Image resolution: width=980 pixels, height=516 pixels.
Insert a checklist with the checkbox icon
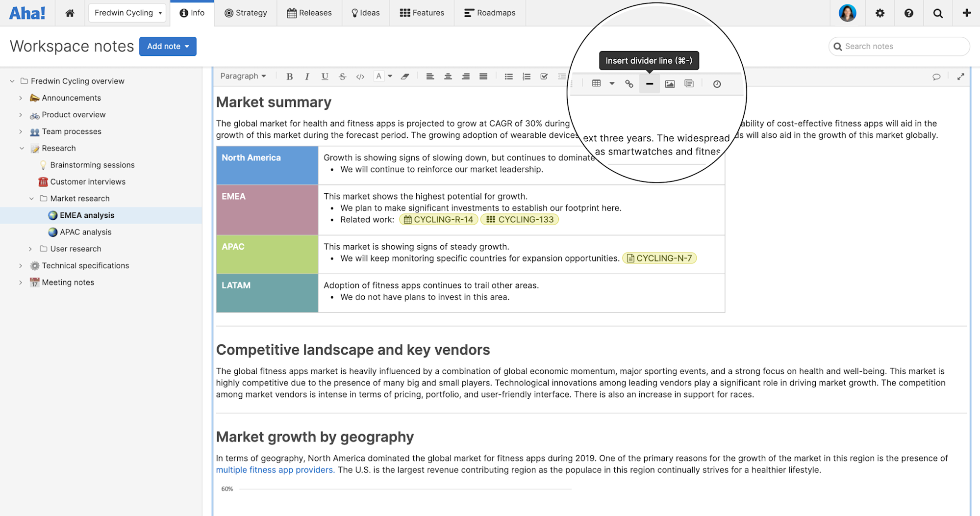point(544,76)
